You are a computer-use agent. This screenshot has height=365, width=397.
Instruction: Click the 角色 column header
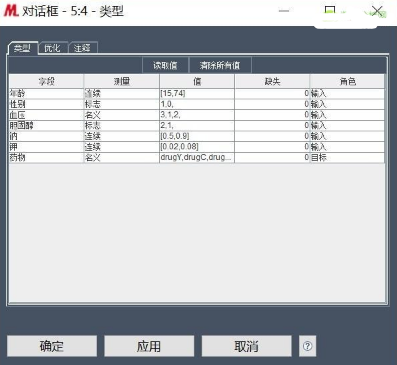pyautogui.click(x=347, y=81)
